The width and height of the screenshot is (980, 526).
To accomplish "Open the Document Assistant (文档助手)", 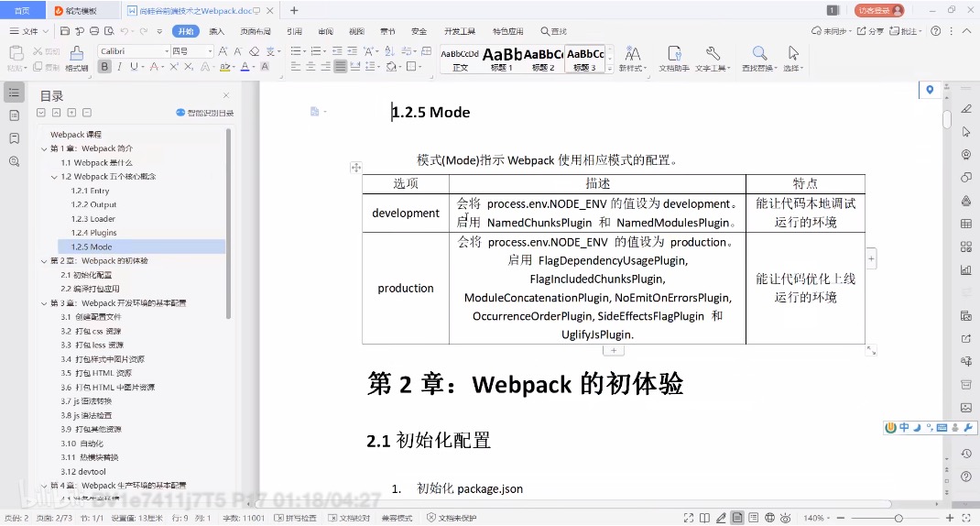I will tap(674, 59).
